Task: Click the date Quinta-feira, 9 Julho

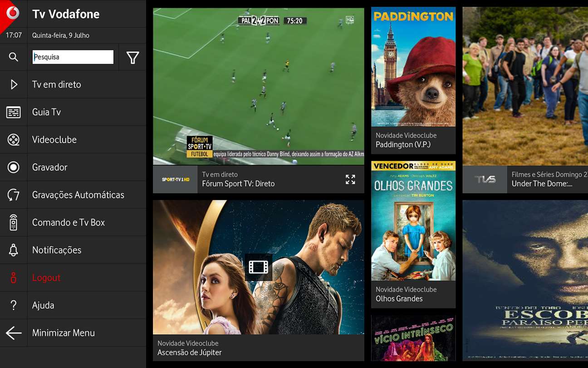Action: point(61,35)
